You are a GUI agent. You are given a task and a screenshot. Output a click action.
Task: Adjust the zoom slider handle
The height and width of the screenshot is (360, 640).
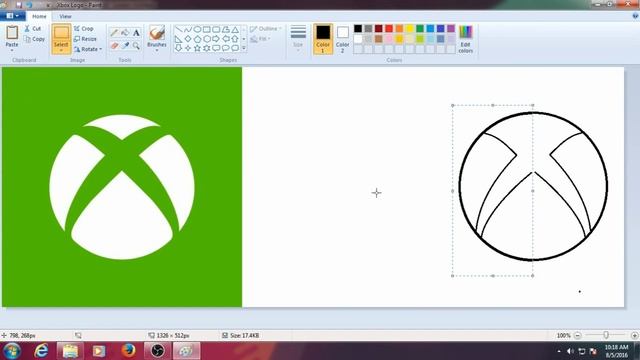pos(606,335)
